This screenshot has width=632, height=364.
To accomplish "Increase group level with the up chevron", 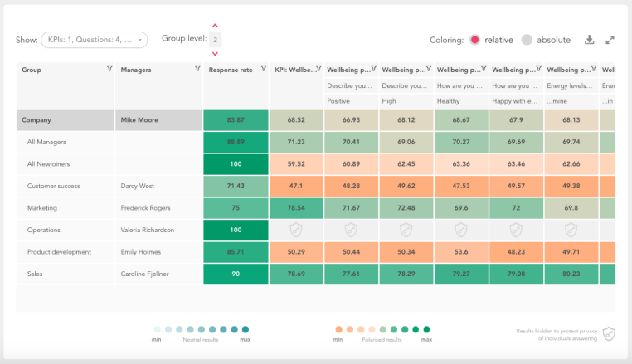I will 216,26.
